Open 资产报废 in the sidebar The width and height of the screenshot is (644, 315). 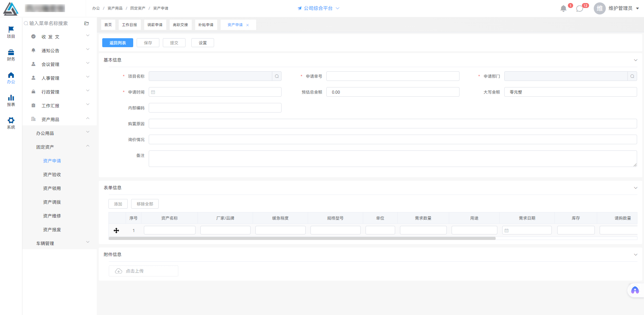[52, 230]
